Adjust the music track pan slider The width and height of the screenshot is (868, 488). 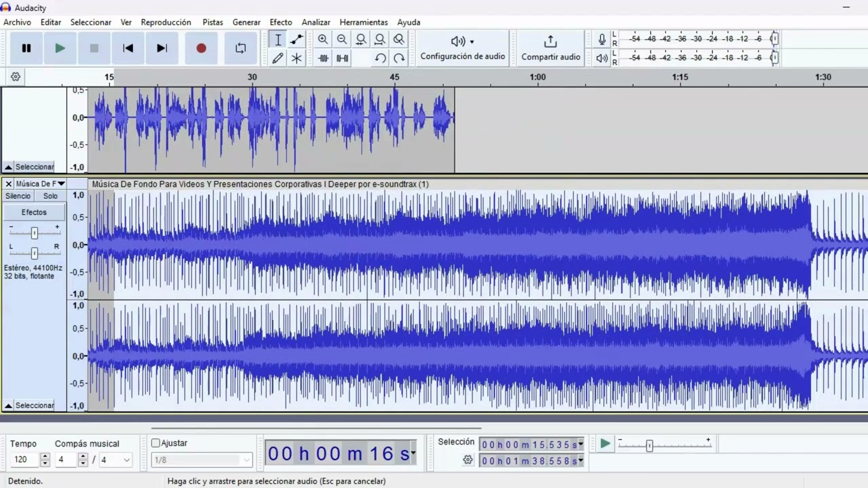click(34, 253)
